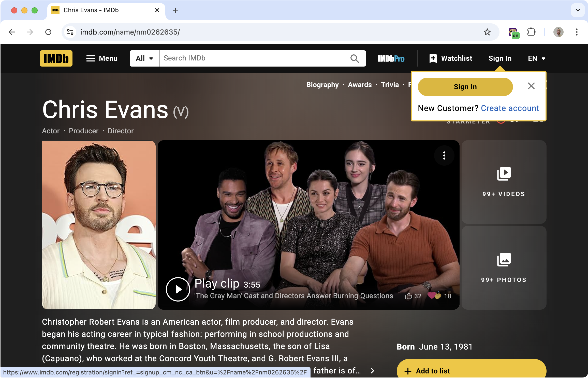Expand the EN language dropdown
This screenshot has width=588, height=378.
536,58
